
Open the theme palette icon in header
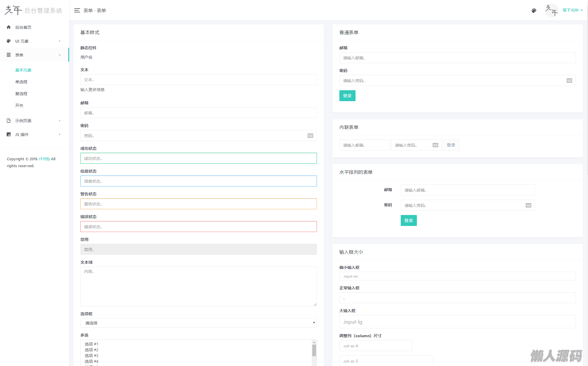(534, 11)
